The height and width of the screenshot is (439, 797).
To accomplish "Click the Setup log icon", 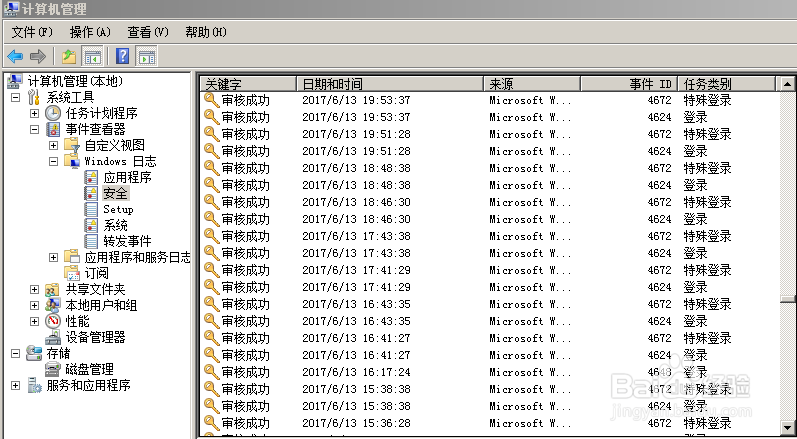I will click(91, 209).
